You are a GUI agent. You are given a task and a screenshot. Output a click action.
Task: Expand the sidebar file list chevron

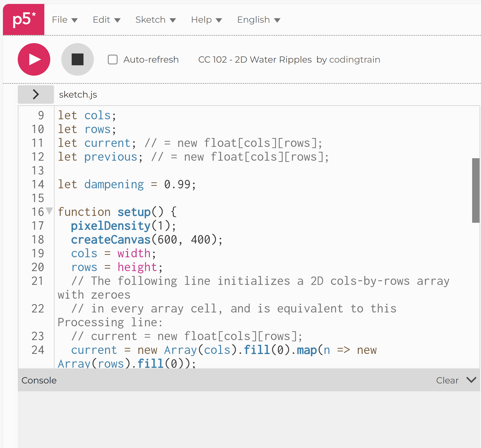(36, 94)
